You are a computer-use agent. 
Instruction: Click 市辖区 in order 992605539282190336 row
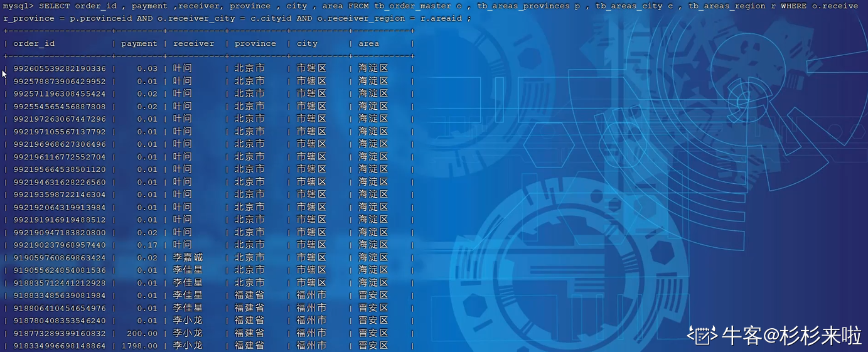tap(312, 69)
